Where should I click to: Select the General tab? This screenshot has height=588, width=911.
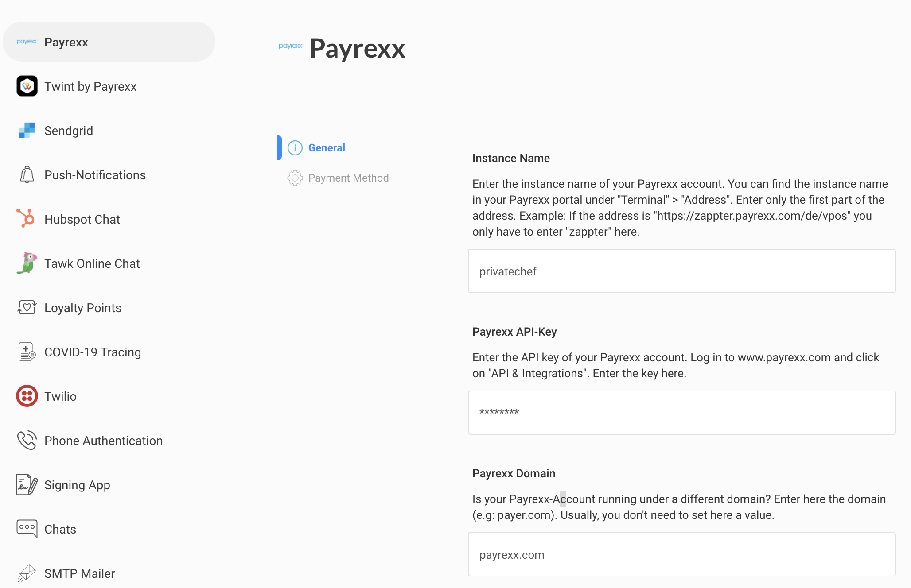pos(316,148)
